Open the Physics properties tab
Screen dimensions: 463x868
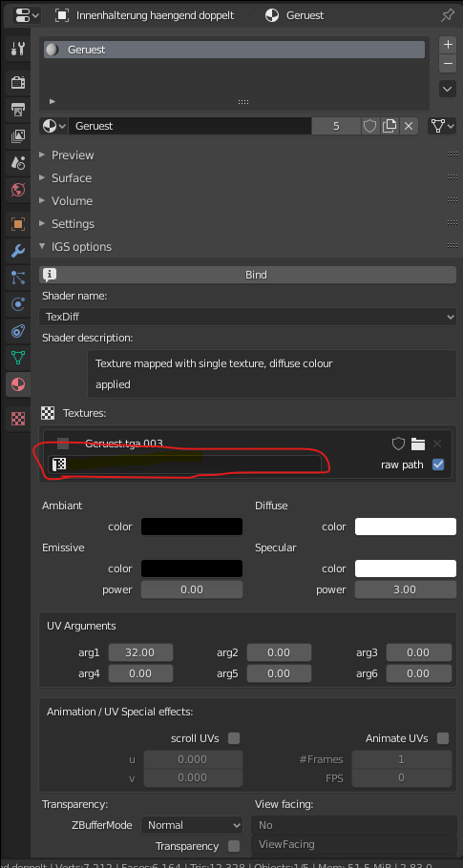(x=18, y=304)
